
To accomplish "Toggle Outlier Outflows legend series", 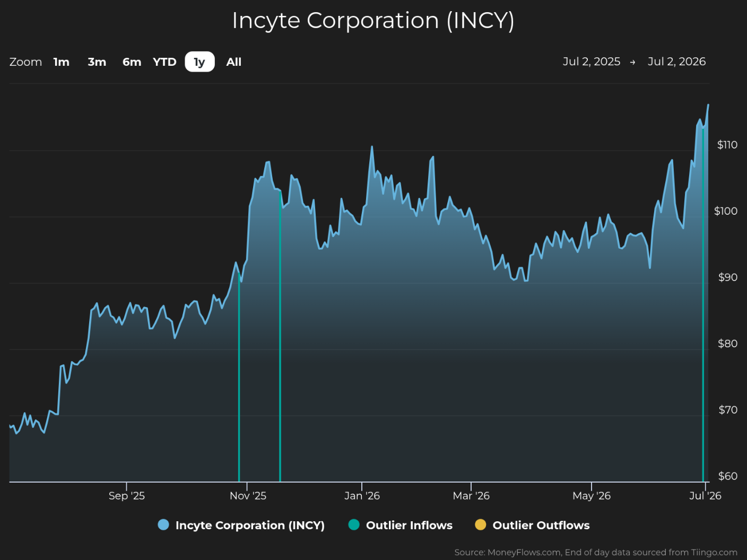I will (532, 525).
